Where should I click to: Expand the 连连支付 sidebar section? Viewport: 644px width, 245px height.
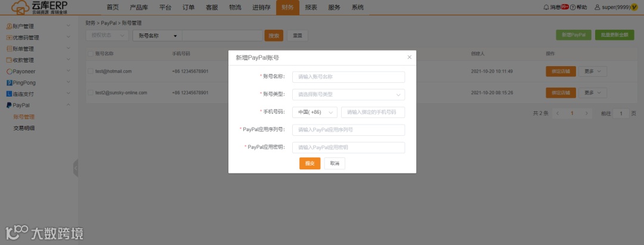tap(69, 94)
